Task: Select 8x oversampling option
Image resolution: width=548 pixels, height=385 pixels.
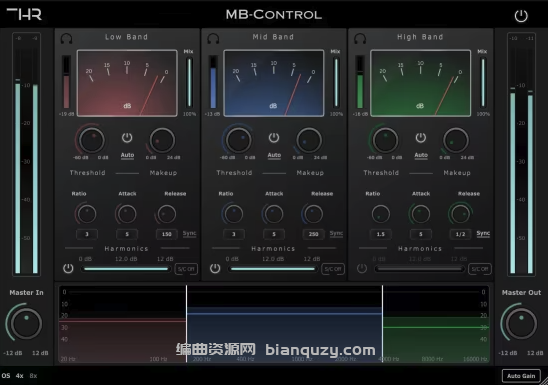Action: click(33, 376)
